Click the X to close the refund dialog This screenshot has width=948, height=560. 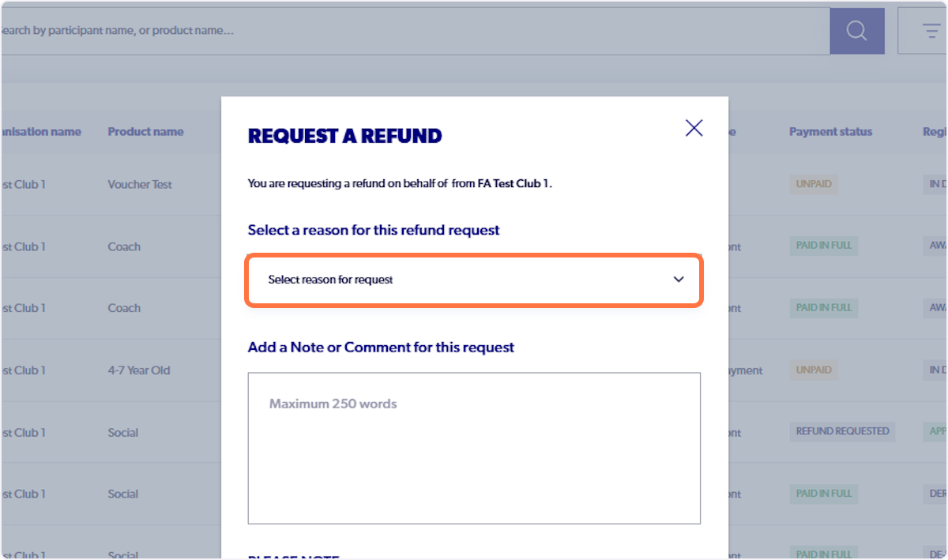pos(694,127)
